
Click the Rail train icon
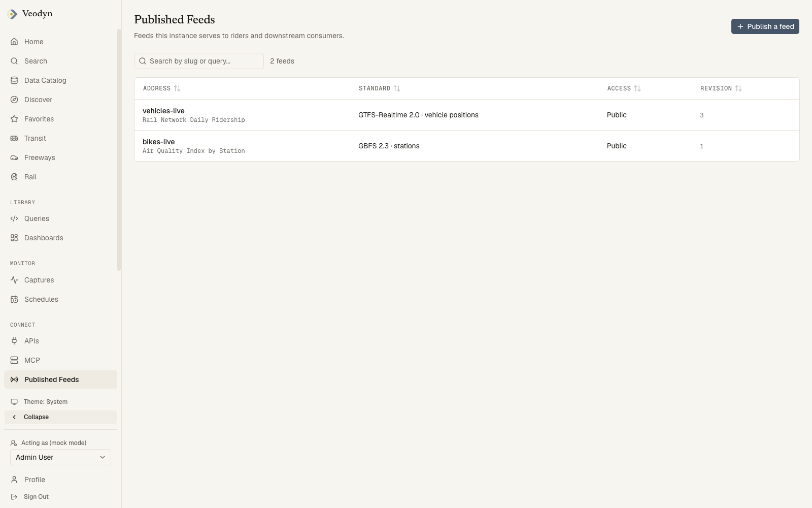coord(14,177)
